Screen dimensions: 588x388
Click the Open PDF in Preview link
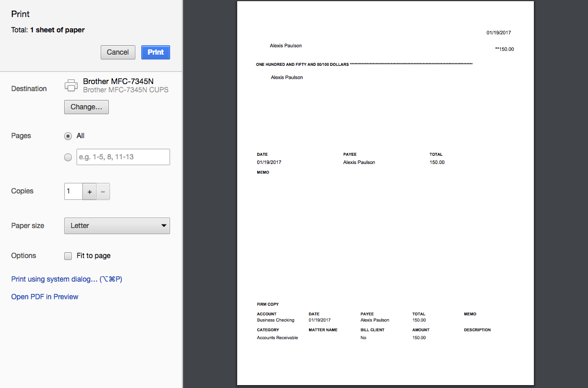(45, 297)
